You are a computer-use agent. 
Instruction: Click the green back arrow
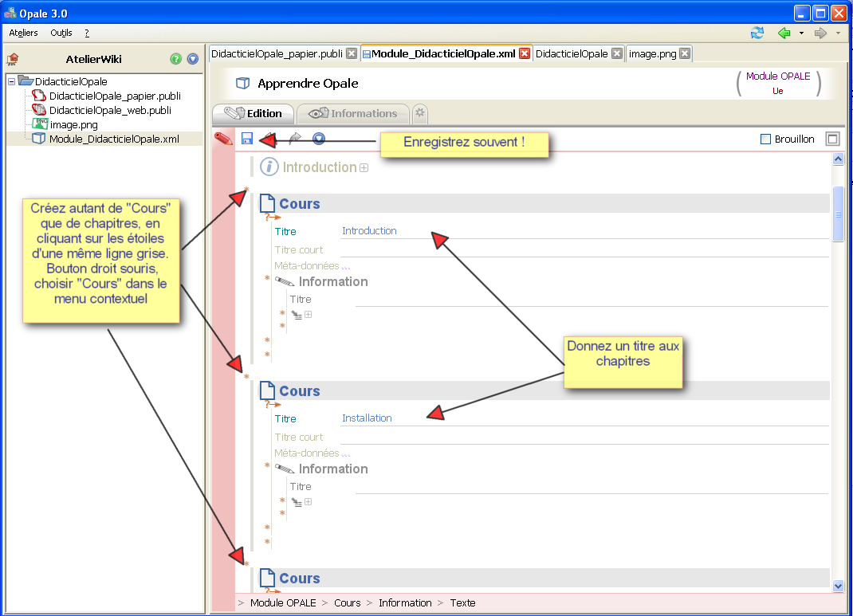tap(784, 33)
